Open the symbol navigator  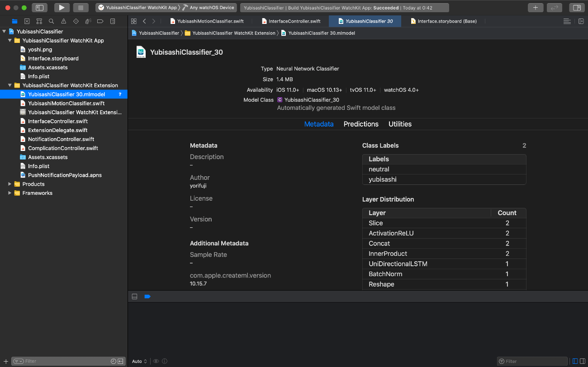point(39,21)
